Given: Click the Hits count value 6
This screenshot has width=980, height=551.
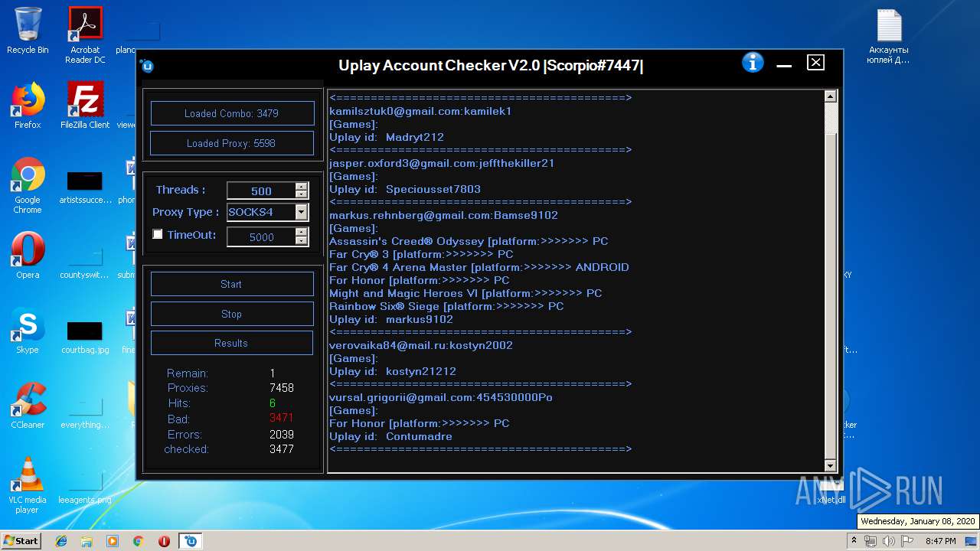Looking at the screenshot, I should [273, 403].
